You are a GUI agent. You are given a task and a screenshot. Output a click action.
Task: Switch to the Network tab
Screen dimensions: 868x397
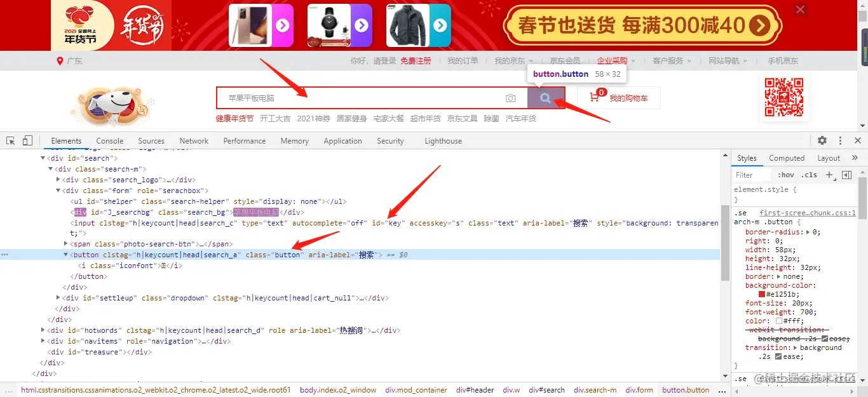193,140
